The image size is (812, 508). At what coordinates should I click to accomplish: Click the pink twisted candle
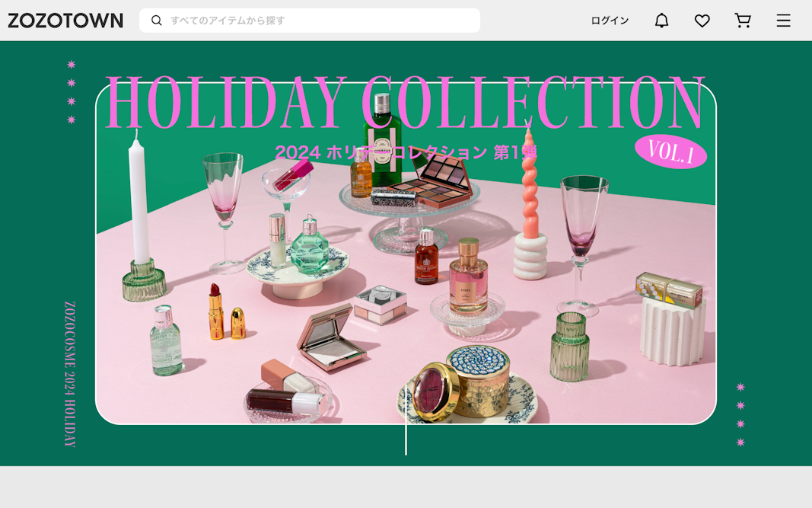[529, 184]
